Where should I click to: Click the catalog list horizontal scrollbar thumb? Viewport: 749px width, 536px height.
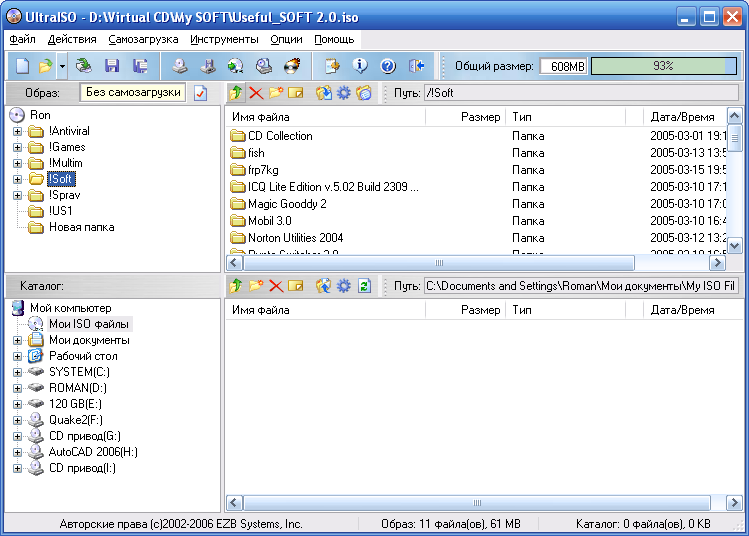[x=477, y=503]
